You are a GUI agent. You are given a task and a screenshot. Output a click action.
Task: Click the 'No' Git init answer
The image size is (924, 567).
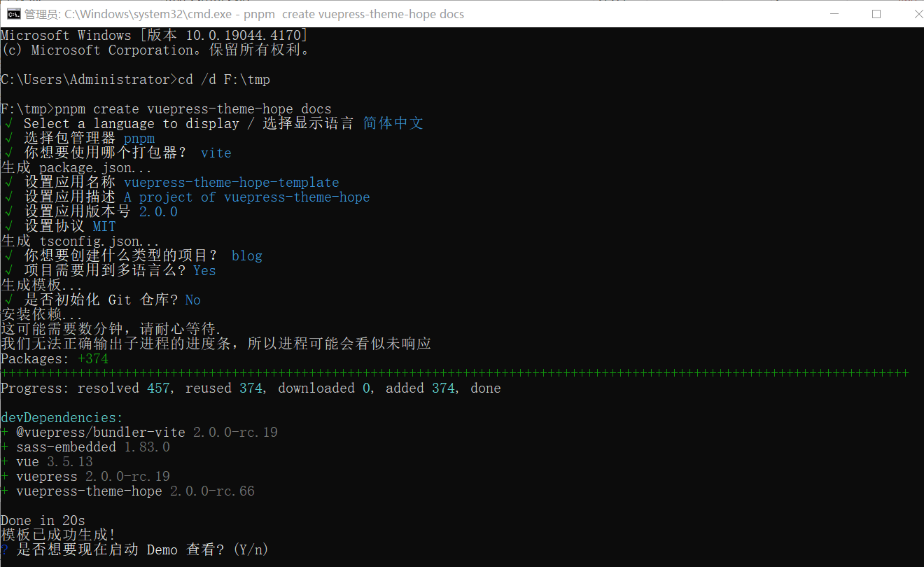pos(193,300)
